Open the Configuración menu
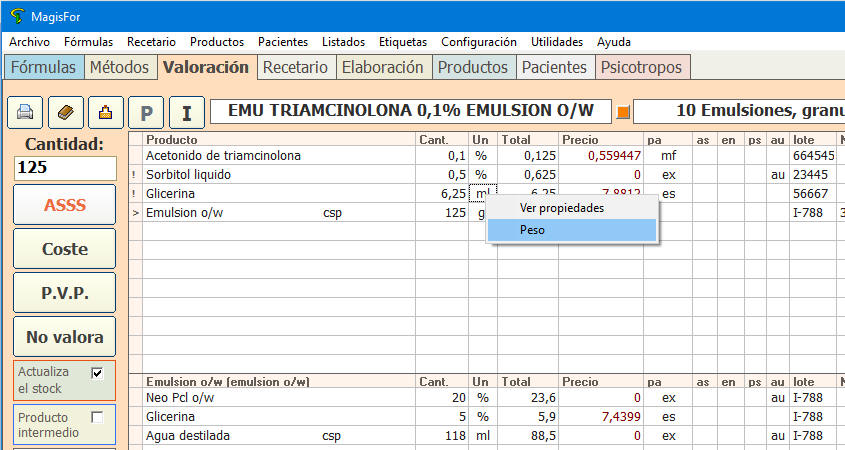The width and height of the screenshot is (845, 450). tap(479, 42)
